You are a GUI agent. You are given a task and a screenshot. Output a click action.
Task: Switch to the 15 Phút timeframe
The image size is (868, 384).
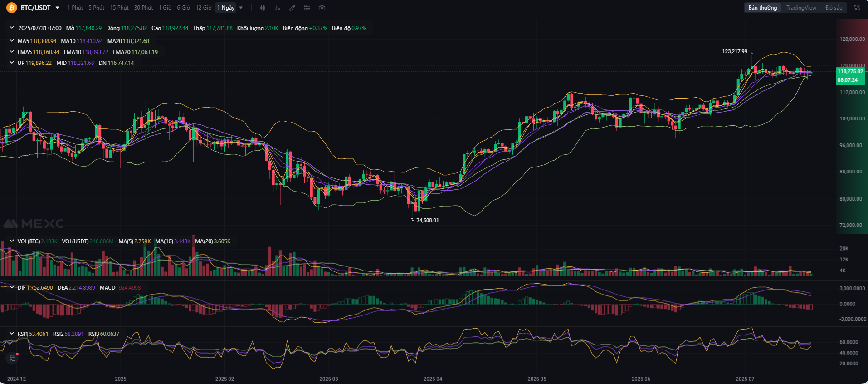[x=119, y=8]
